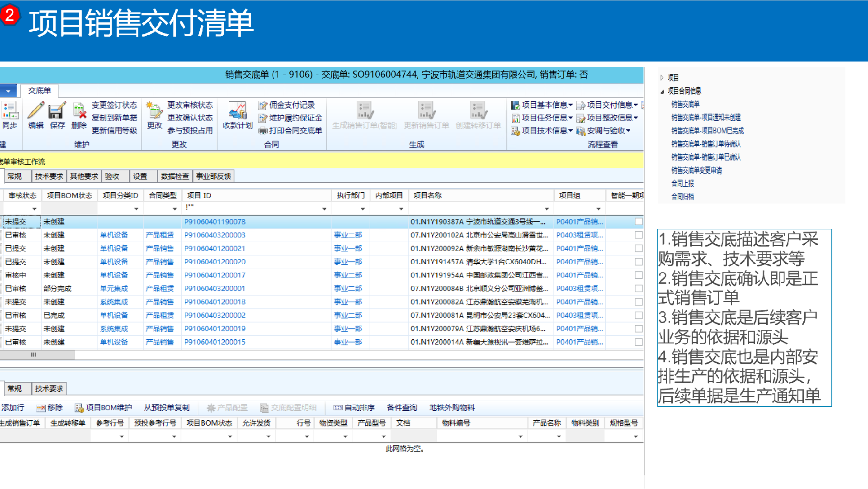
Task: Tick checkbox for row P91060401200018
Action: click(x=638, y=302)
